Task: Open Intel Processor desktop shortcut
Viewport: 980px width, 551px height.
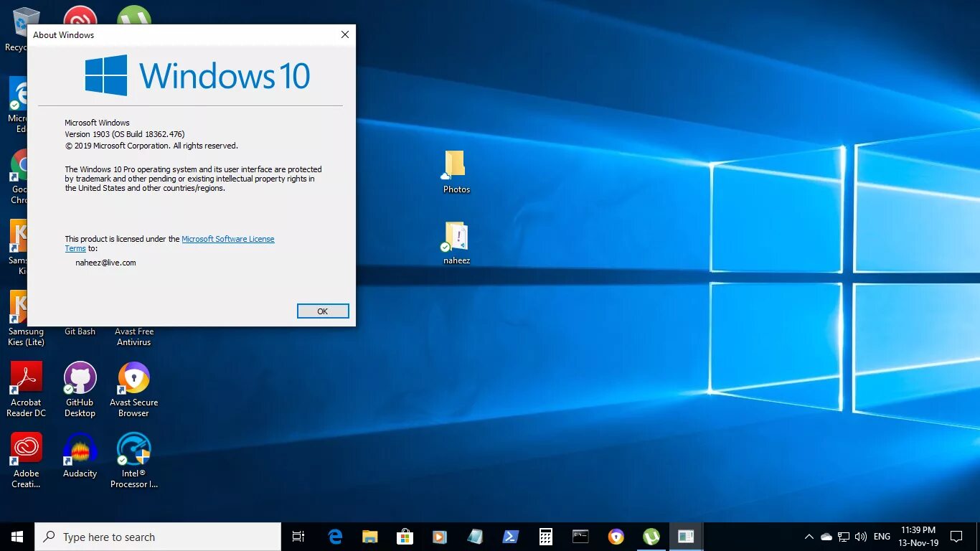Action: tap(133, 461)
